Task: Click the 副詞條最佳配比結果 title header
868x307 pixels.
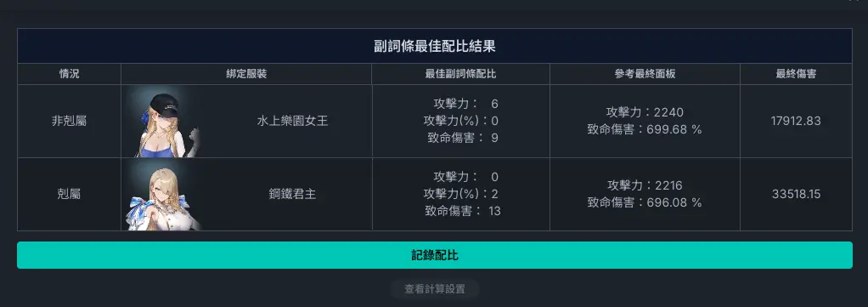Action: (435, 46)
